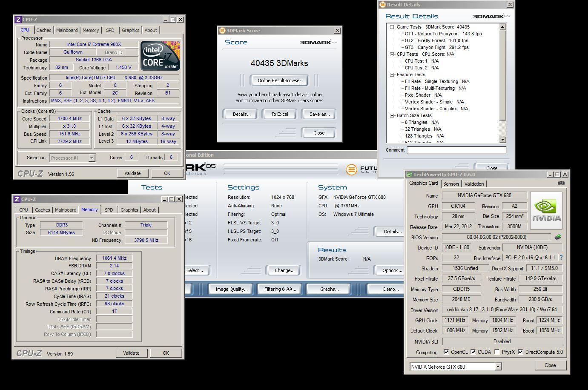Screen dimensions: 588x390
Task: Click the NVIDIA SLI Disabled field
Action: click(x=502, y=341)
